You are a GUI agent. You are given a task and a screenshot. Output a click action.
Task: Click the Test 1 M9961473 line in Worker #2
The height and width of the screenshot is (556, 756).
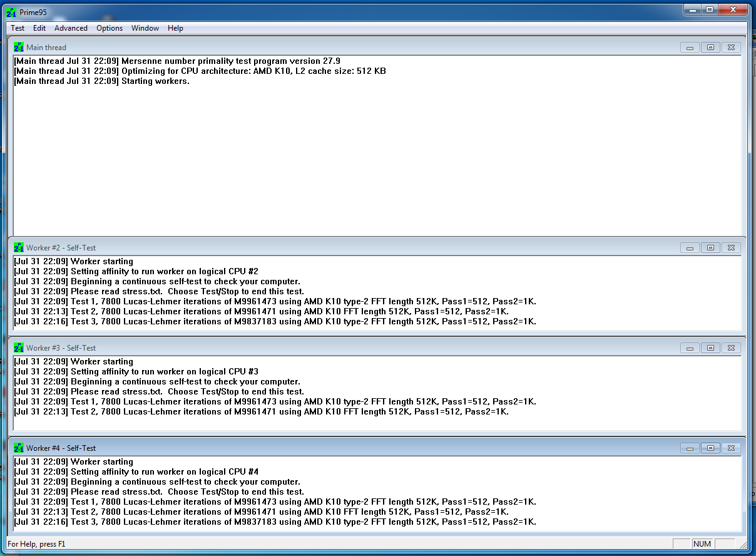275,302
